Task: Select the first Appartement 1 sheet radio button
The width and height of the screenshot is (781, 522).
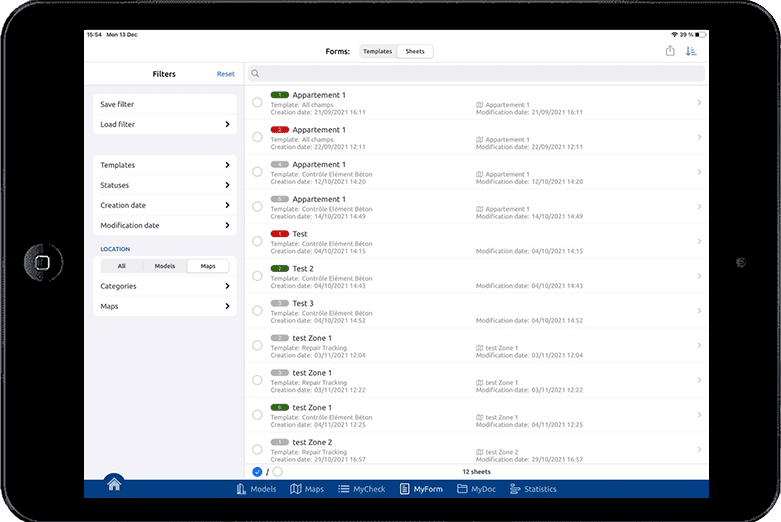Action: point(257,102)
